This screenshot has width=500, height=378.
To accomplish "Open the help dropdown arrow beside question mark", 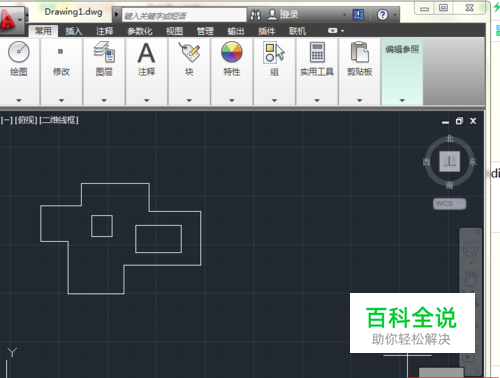I will pos(395,15).
